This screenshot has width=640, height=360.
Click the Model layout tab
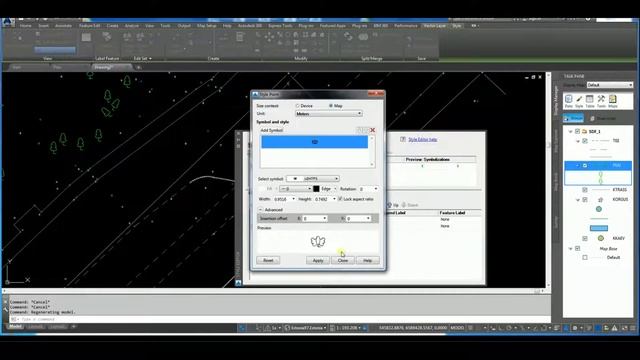(x=15, y=327)
